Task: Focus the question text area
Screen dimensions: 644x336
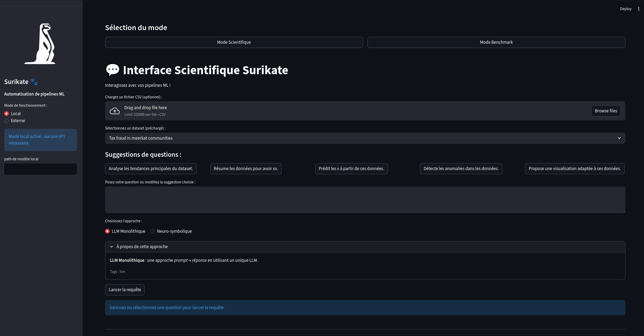Action: pos(365,200)
